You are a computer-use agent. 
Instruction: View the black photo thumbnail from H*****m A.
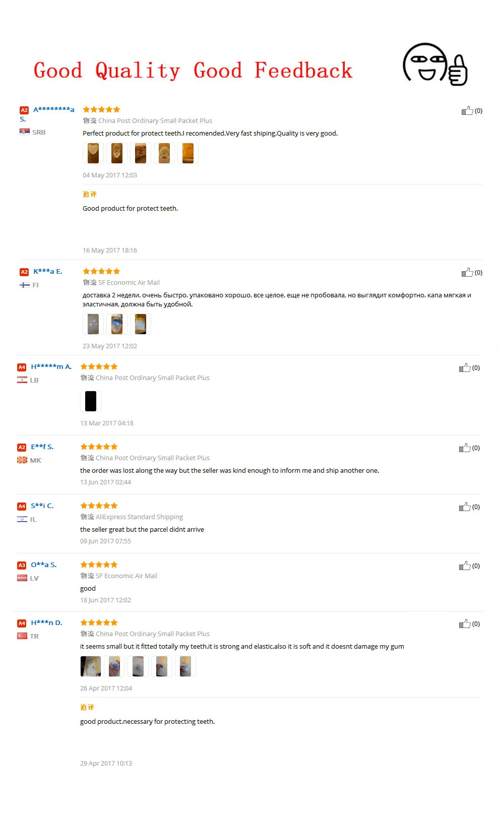[91, 401]
